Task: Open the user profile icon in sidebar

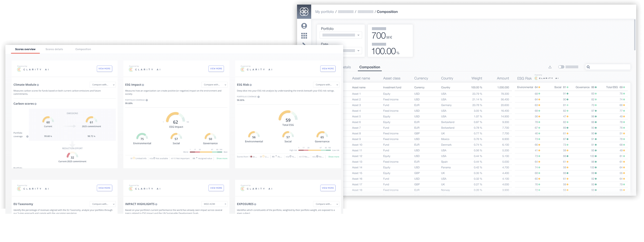Action: 304,26
